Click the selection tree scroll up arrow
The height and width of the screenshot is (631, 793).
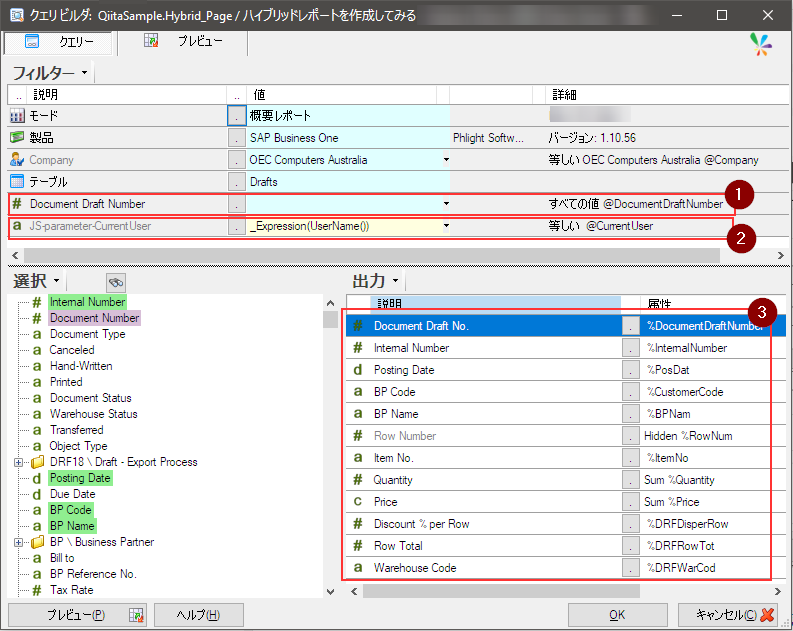coord(331,303)
